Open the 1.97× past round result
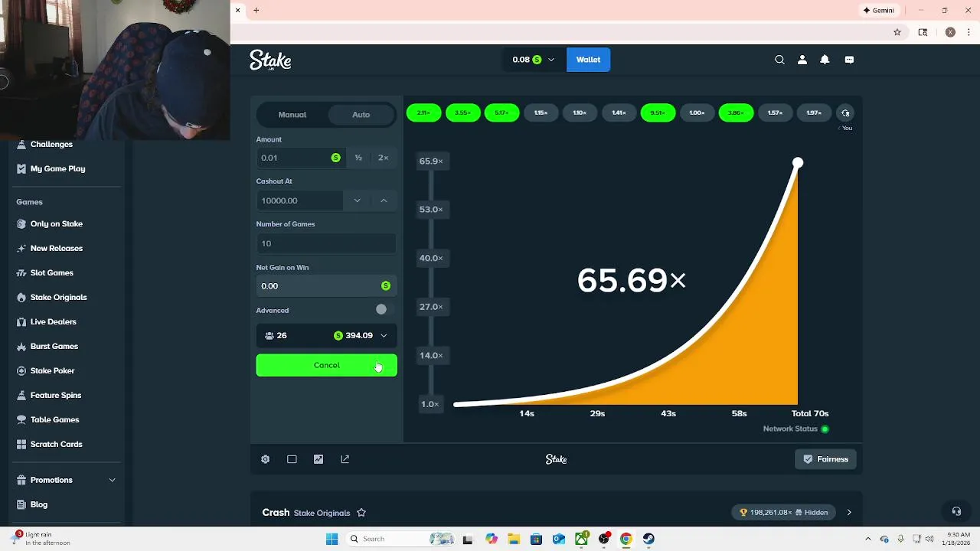 814,113
